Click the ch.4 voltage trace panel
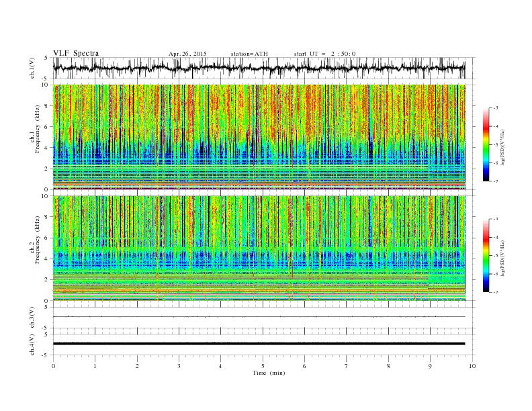532x411 pixels. coord(263,345)
